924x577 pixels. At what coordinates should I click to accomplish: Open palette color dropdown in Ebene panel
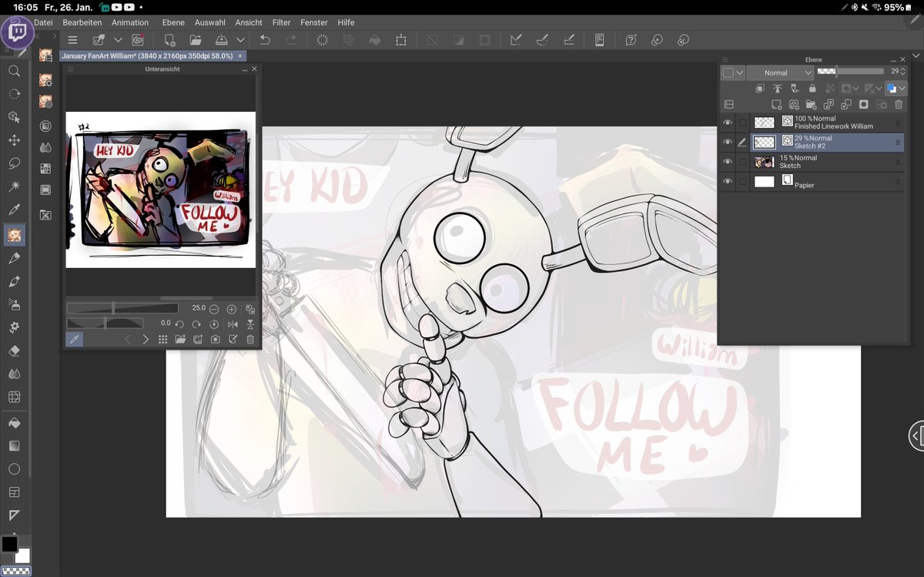(x=732, y=72)
